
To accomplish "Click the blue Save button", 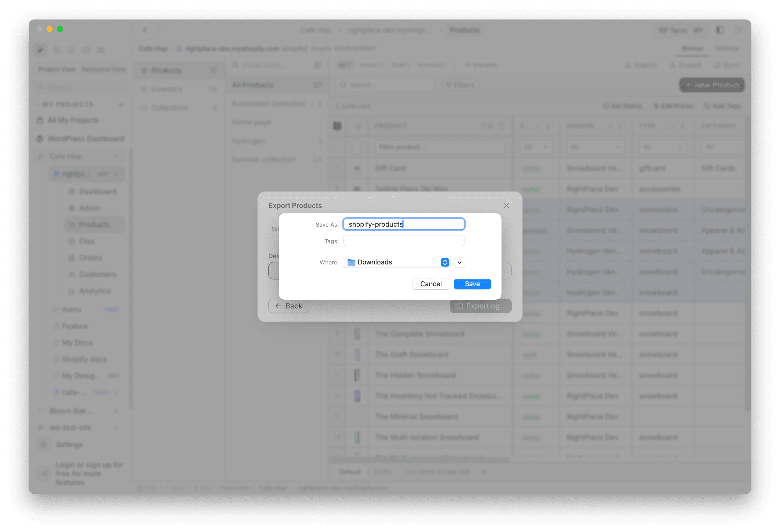I will [472, 284].
